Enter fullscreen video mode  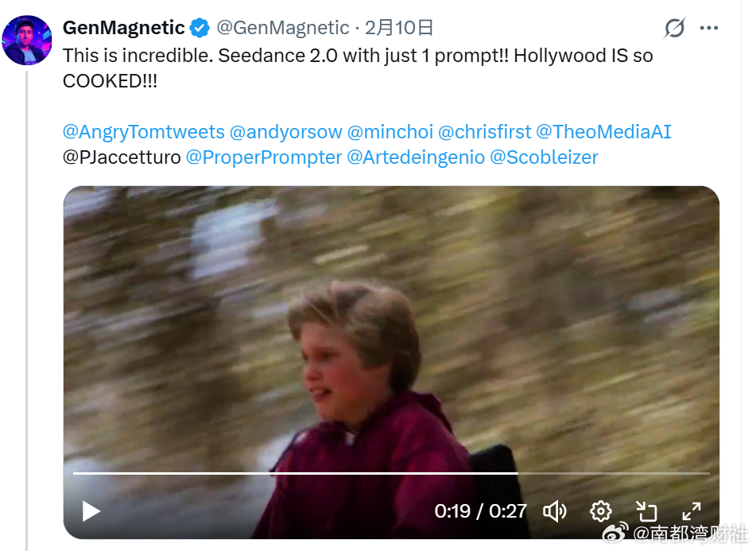pos(692,511)
